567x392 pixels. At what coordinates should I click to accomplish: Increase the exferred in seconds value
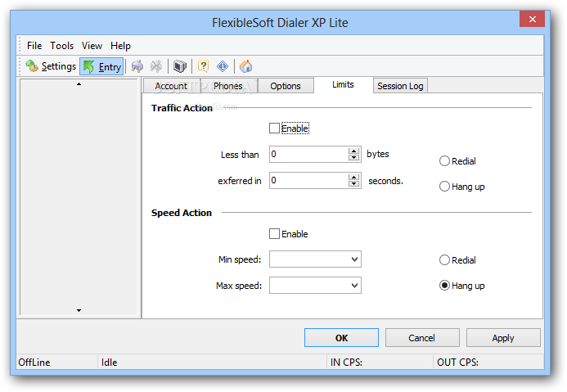(354, 177)
